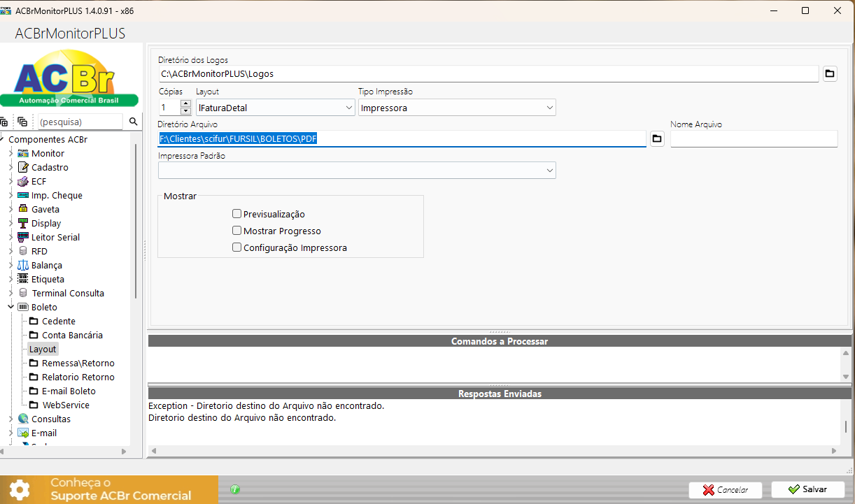Click the Cópias number field
Image resolution: width=855 pixels, height=504 pixels.
coord(169,108)
